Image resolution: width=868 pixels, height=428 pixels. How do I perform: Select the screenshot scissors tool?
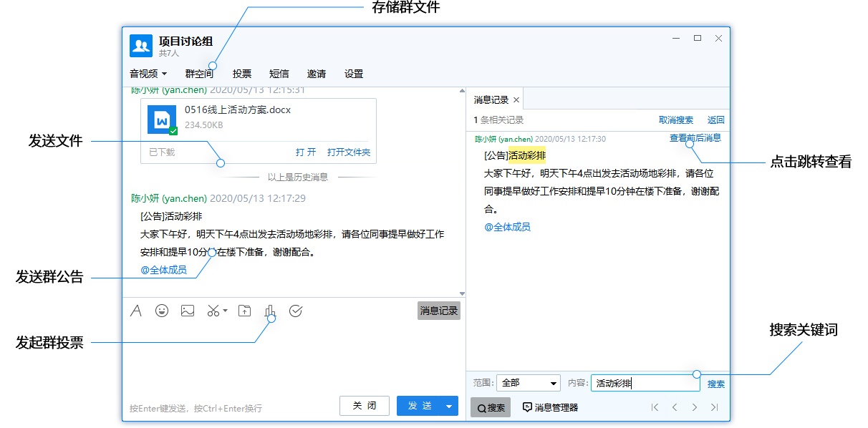213,311
